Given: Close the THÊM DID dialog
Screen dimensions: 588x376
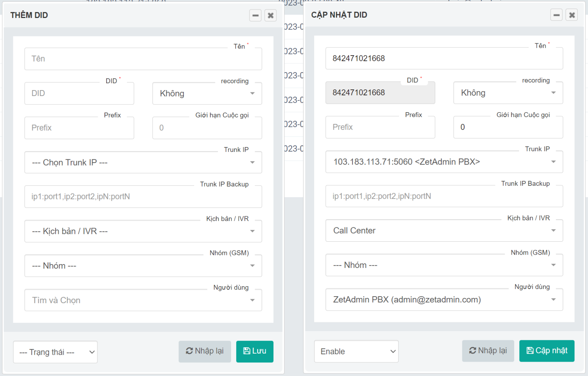Looking at the screenshot, I should pos(270,15).
